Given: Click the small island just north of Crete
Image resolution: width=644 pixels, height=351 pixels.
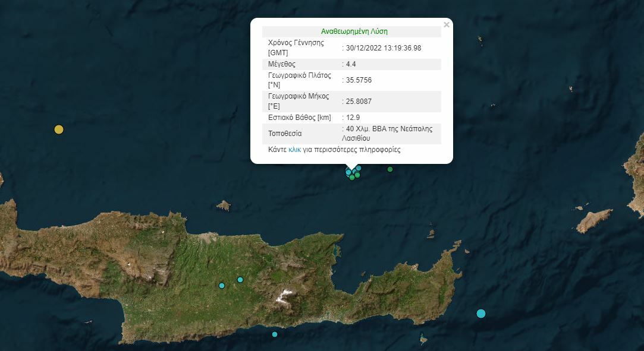Looking at the screenshot, I should (x=224, y=205).
